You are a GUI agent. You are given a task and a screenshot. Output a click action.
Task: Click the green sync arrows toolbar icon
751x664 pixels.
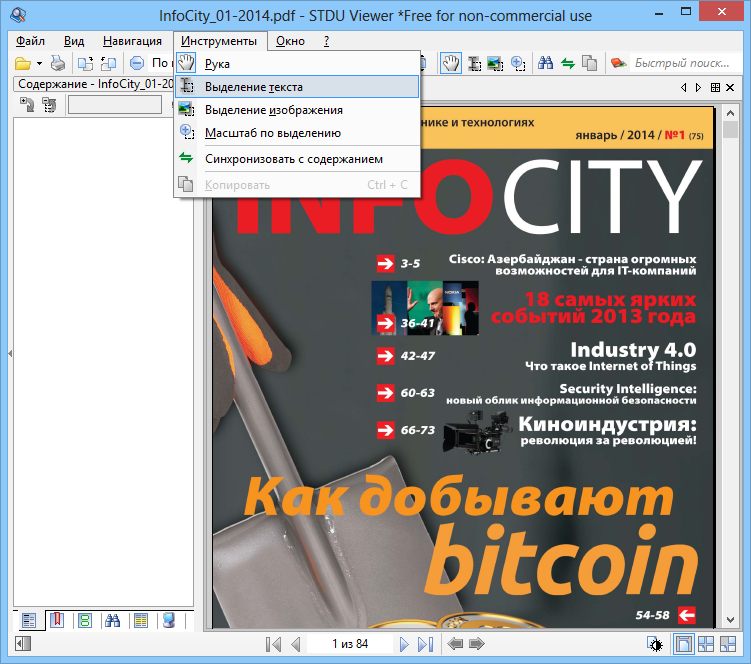click(568, 63)
